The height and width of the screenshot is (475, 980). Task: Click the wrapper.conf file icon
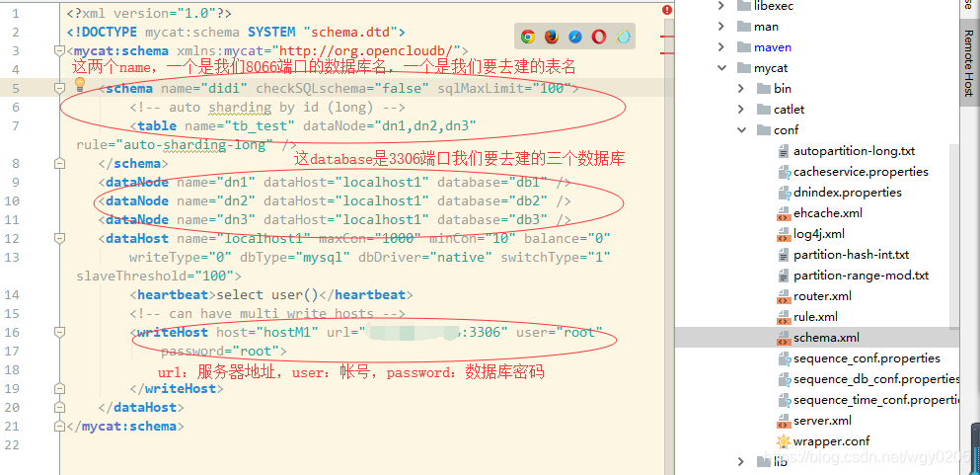coord(784,441)
